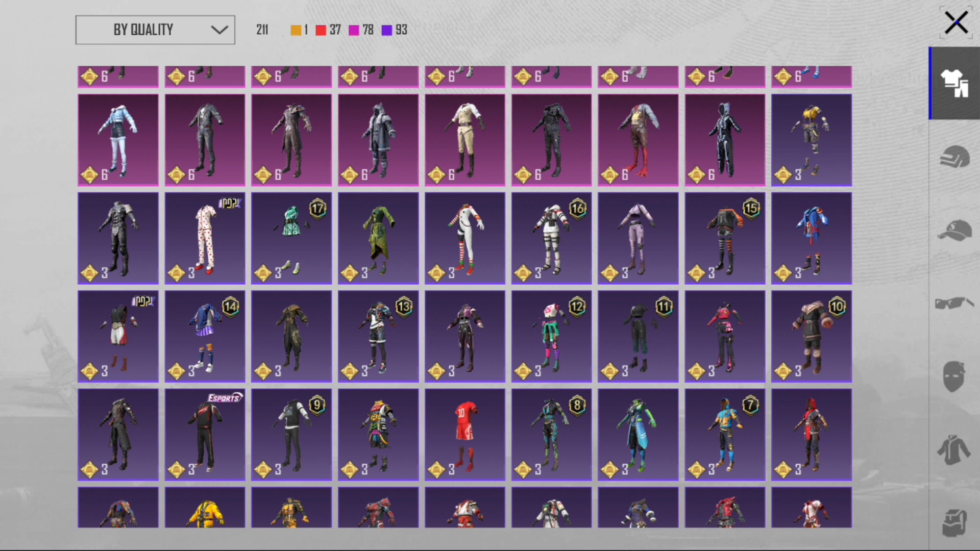The image size is (980, 551).
Task: Click the total item count 211
Action: coord(262,30)
